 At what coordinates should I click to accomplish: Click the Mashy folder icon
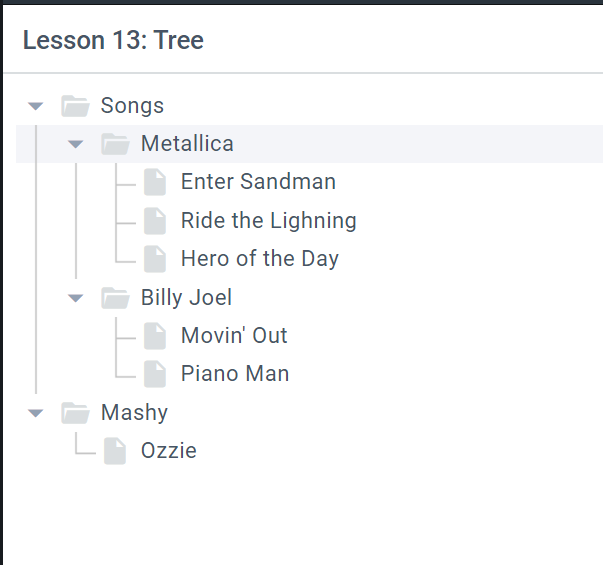point(75,413)
